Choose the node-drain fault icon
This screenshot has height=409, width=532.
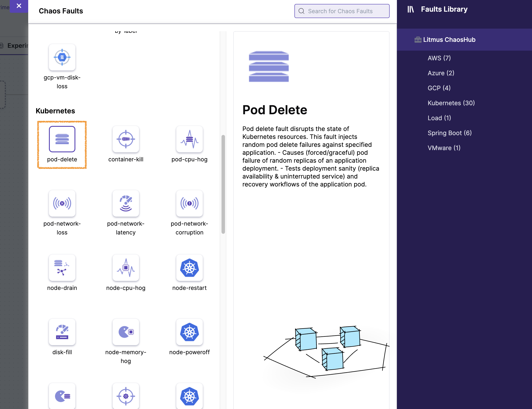(x=62, y=267)
